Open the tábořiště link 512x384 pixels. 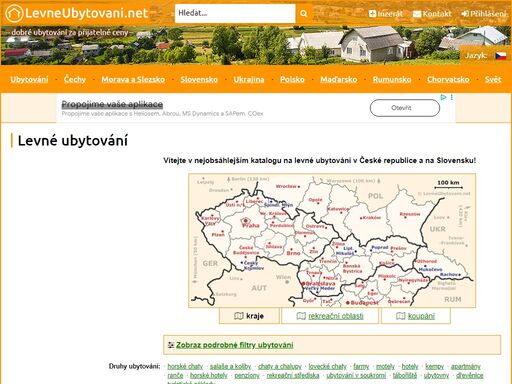pos(405,375)
